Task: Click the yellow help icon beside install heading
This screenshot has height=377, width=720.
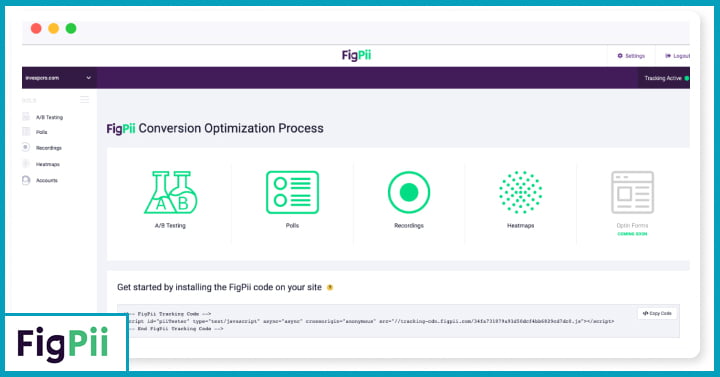Action: click(x=330, y=287)
